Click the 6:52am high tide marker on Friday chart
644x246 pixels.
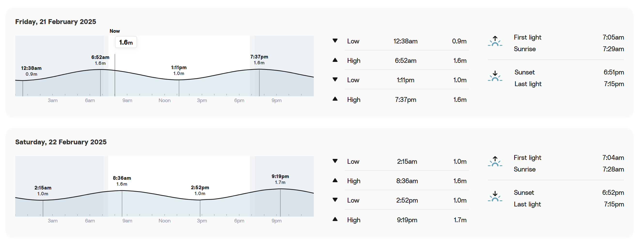pyautogui.click(x=100, y=60)
